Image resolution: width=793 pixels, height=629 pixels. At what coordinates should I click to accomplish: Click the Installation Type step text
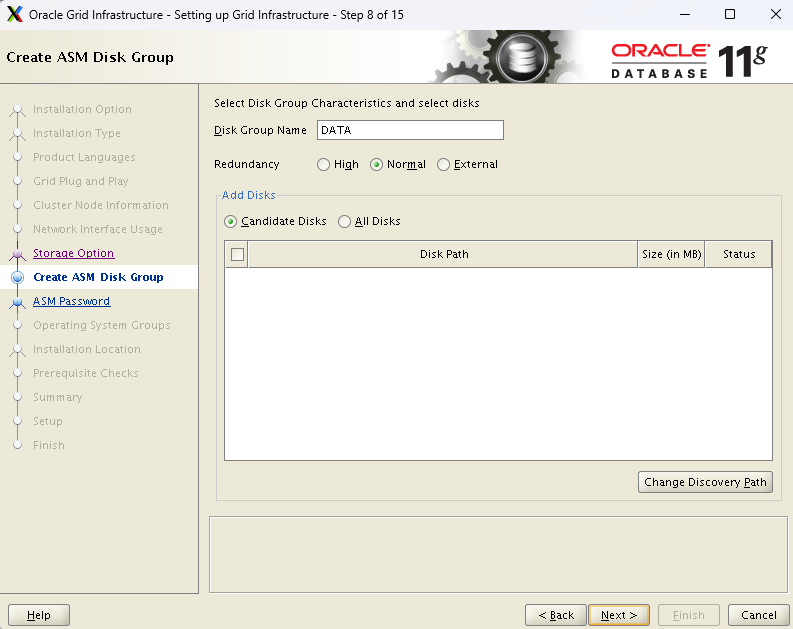coord(77,133)
